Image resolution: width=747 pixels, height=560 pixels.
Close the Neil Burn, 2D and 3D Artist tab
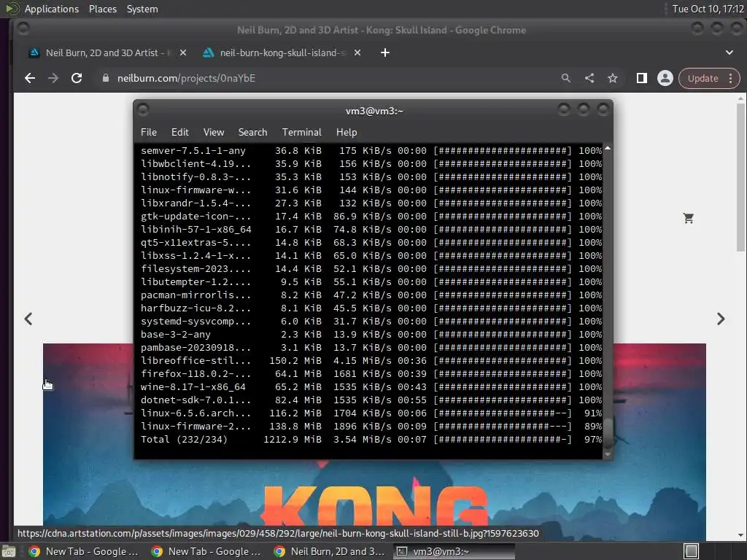(183, 52)
